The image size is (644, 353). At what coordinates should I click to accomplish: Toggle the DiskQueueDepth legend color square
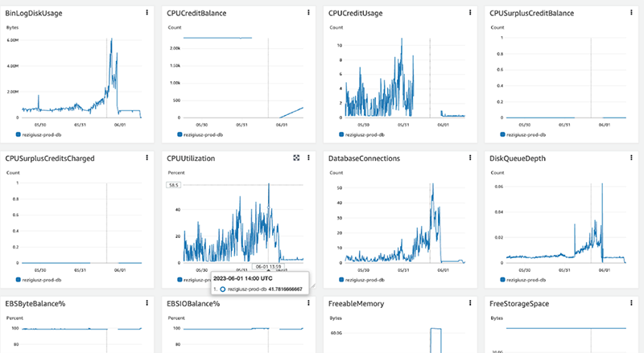(x=502, y=280)
